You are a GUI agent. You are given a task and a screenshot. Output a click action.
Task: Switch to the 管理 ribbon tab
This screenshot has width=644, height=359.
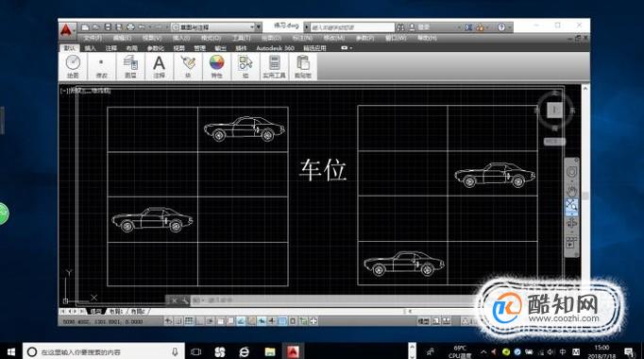(199, 48)
